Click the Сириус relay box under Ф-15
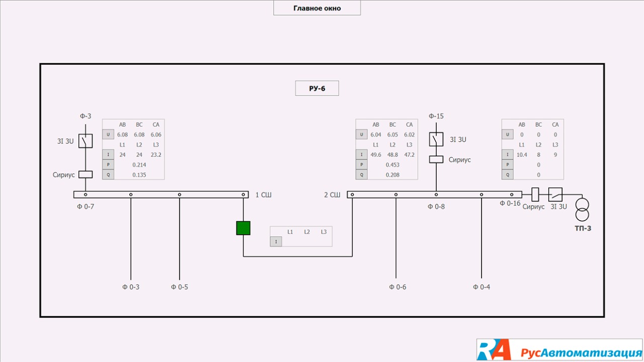 click(436, 159)
